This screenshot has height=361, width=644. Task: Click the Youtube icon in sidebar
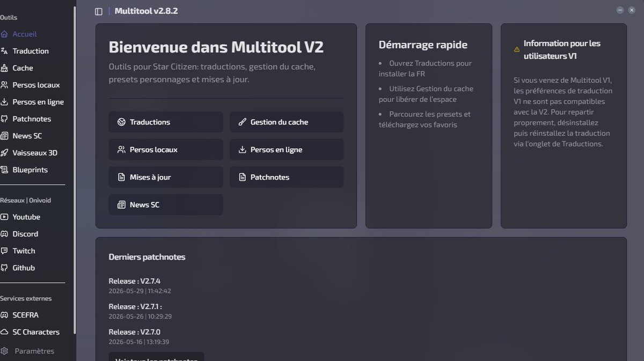(4, 217)
